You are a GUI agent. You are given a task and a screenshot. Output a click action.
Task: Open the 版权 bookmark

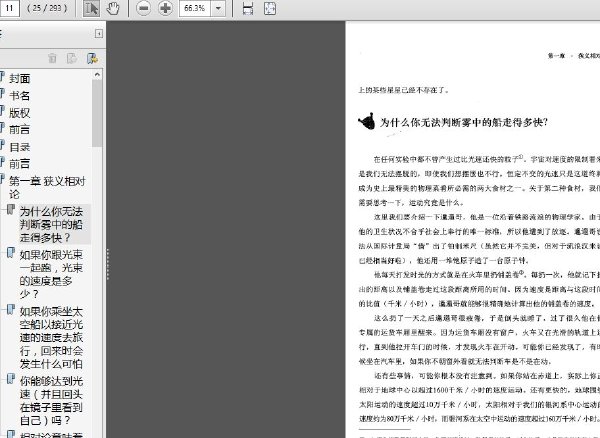pos(20,112)
